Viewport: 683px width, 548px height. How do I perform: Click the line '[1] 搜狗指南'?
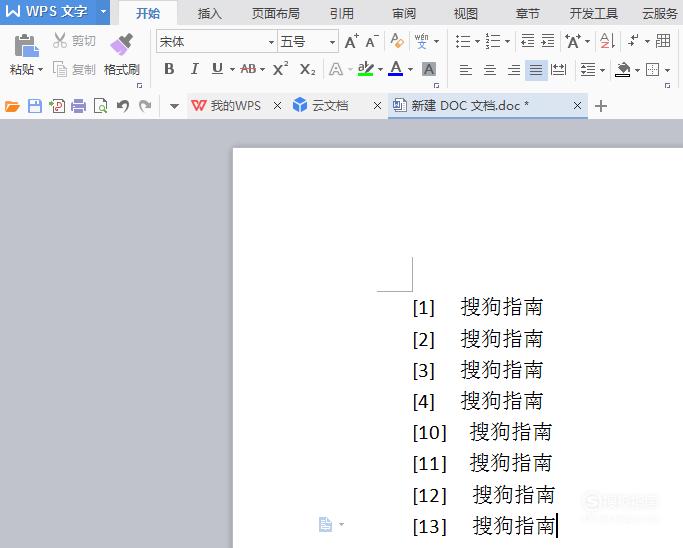tap(478, 307)
